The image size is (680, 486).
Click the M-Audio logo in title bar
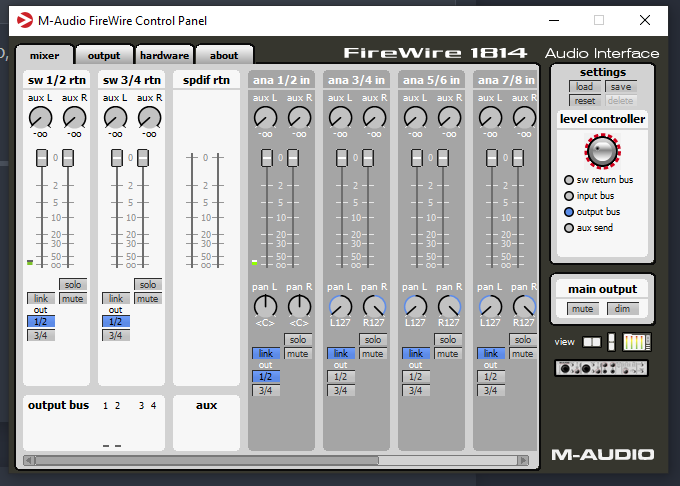pos(24,20)
